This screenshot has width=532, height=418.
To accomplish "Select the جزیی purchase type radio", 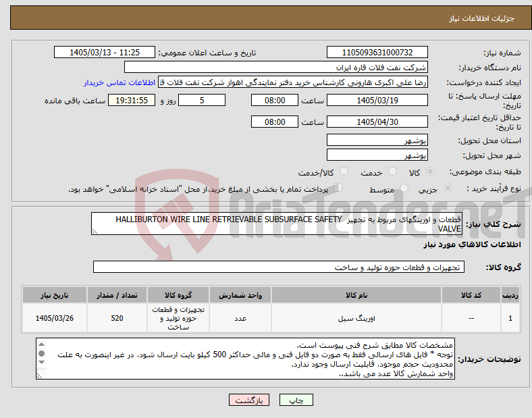I will click(448, 188).
